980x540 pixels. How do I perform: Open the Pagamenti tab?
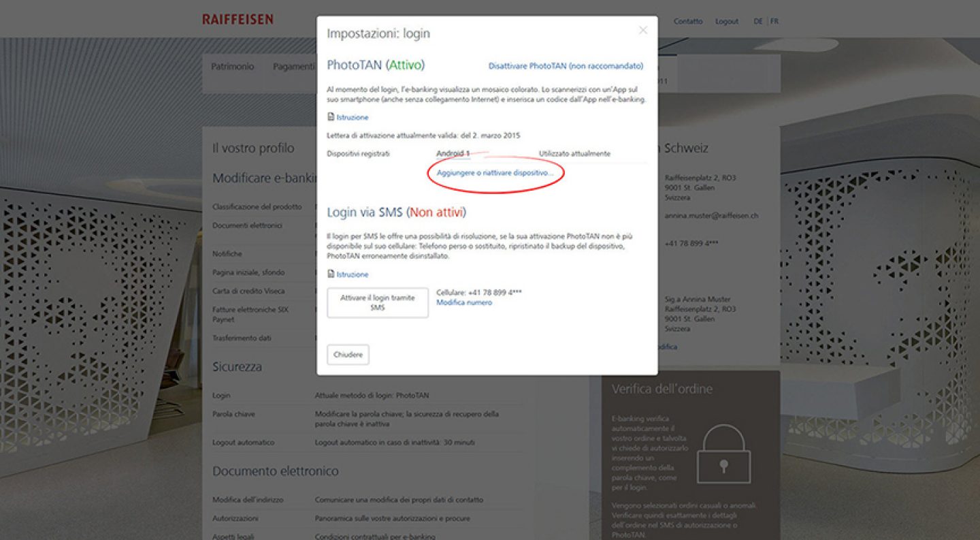tap(294, 67)
